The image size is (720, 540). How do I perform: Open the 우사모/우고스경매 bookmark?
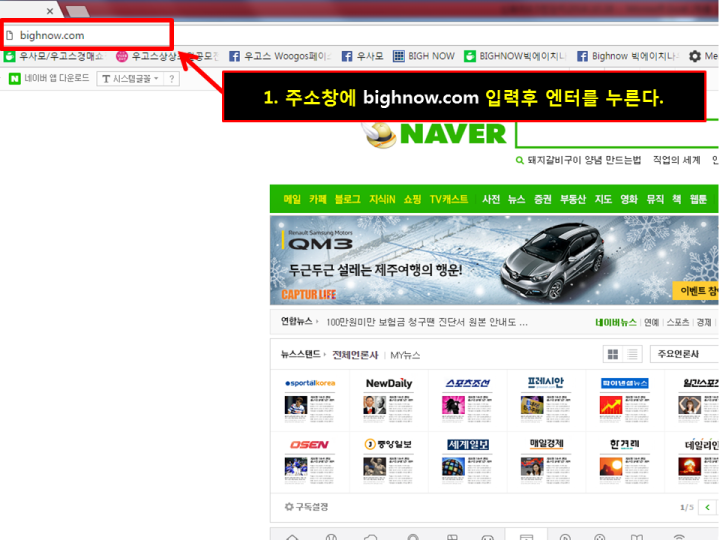coord(54,56)
